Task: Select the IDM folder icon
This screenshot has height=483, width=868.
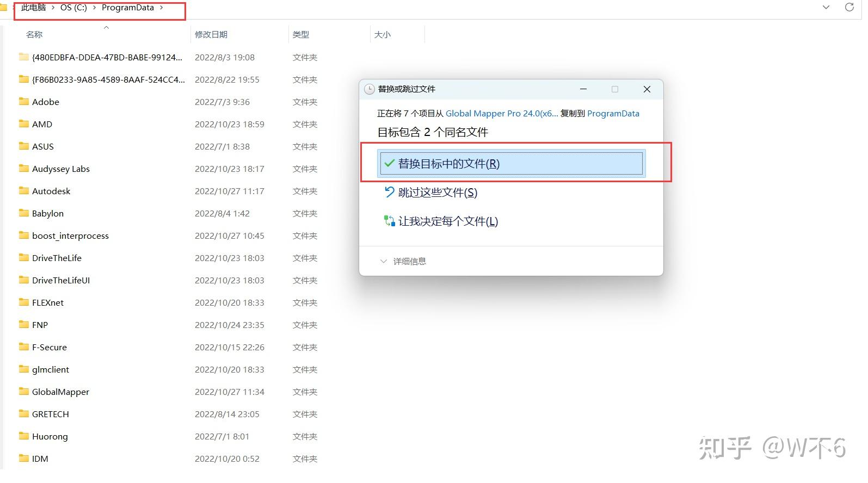Action: (23, 458)
